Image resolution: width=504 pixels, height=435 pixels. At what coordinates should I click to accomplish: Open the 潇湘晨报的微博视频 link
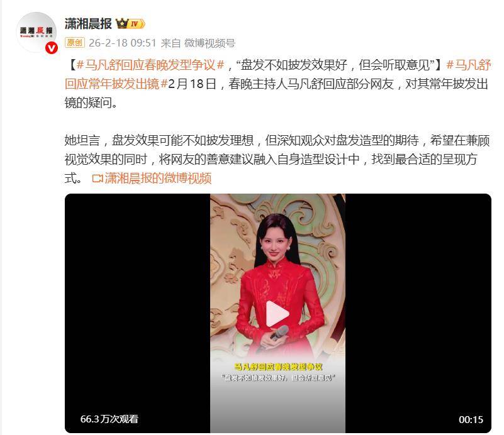click(x=158, y=178)
